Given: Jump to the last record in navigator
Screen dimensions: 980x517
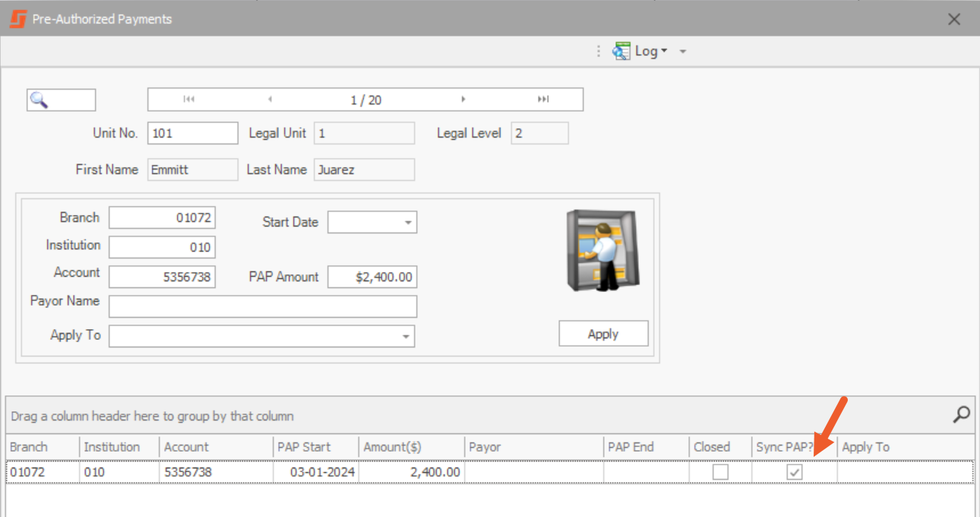Looking at the screenshot, I should pos(543,100).
